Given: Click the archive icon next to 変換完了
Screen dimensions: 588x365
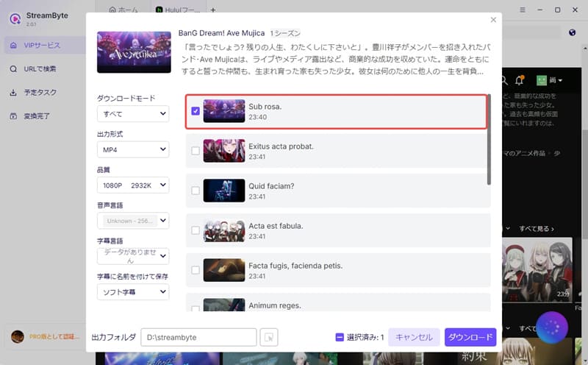Looking at the screenshot, I should point(13,116).
